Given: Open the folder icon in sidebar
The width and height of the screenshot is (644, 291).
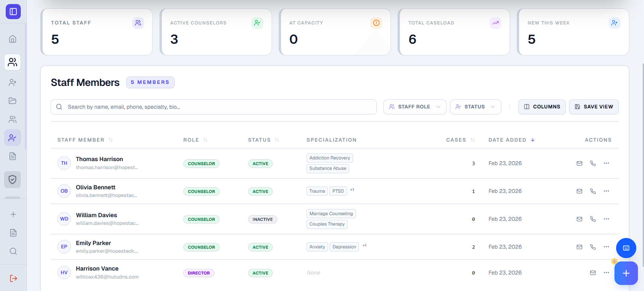Looking at the screenshot, I should 12,101.
